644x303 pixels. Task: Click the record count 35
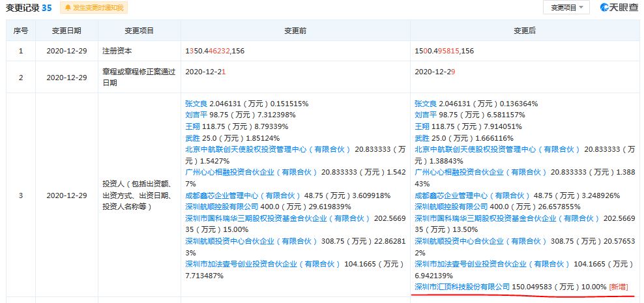(x=47, y=7)
